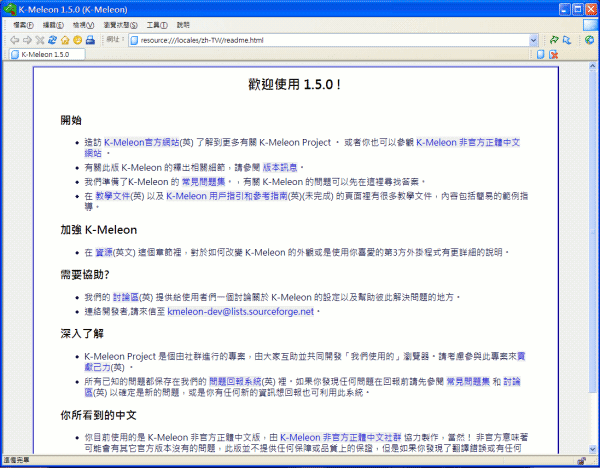600x468 pixels.
Task: Open the 工具(T) Tools menu
Action: [157, 25]
